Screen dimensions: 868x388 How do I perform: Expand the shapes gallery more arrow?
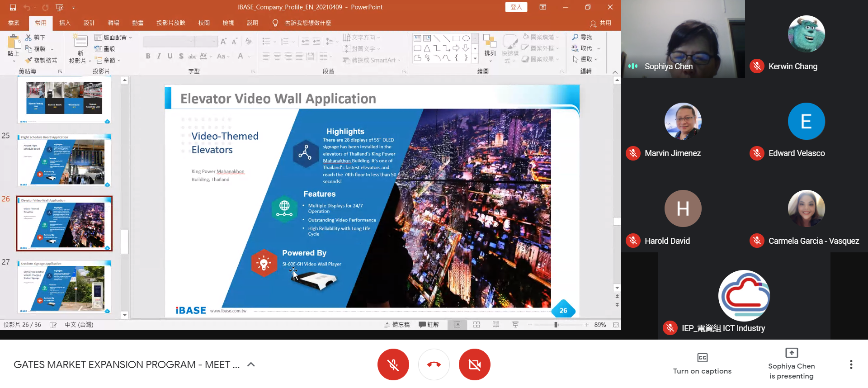(x=475, y=58)
